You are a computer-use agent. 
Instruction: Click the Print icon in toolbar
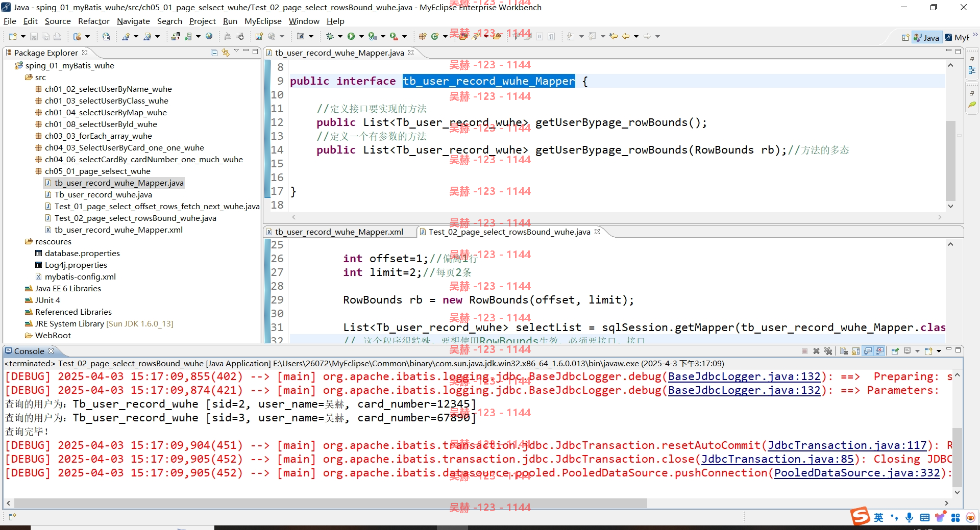click(x=57, y=36)
